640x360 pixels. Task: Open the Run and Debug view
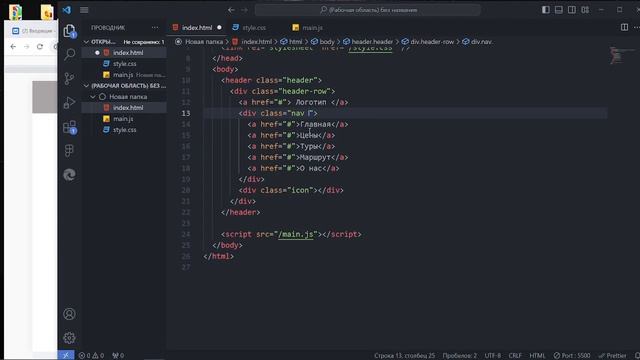[x=69, y=102]
